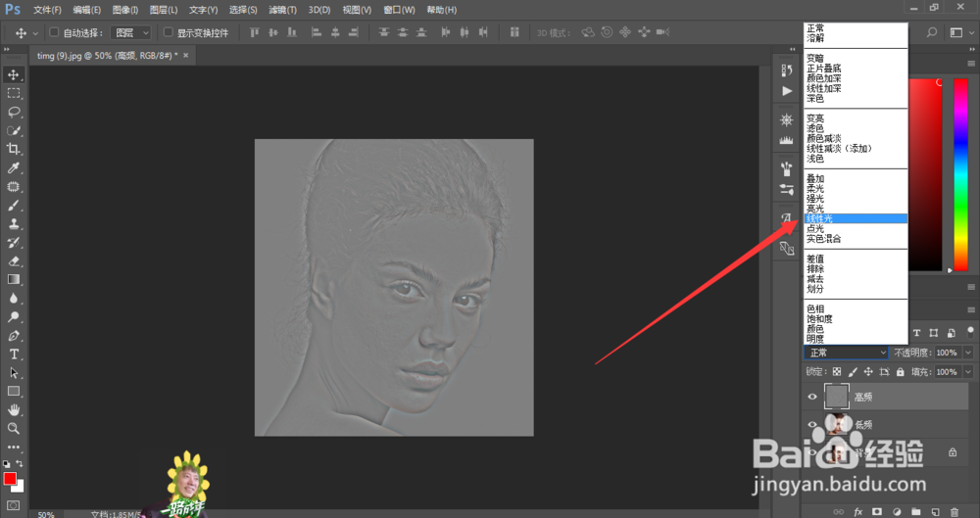This screenshot has height=518, width=980.
Task: Toggle lock all padlock icon
Action: pyautogui.click(x=900, y=372)
